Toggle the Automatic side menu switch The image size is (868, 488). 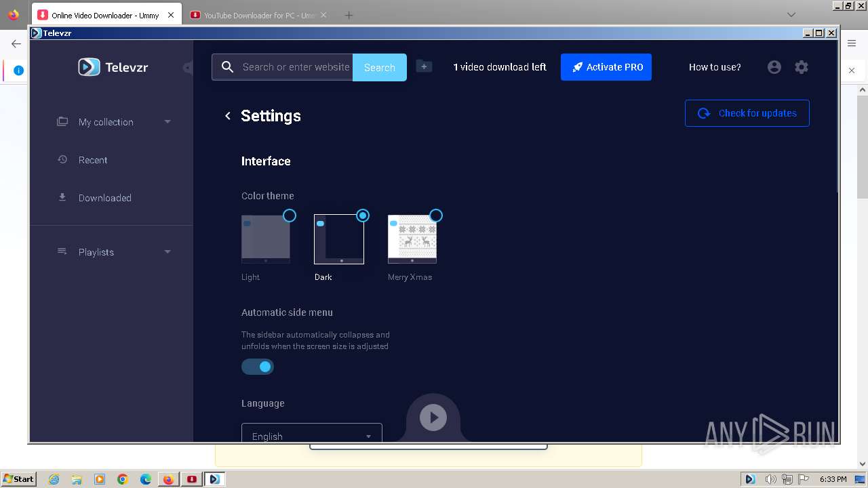coord(258,367)
